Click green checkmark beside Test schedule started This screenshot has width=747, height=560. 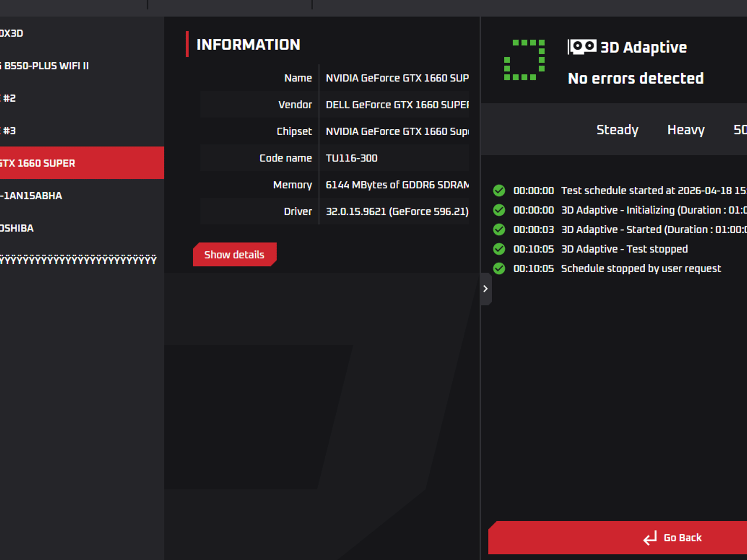point(499,190)
